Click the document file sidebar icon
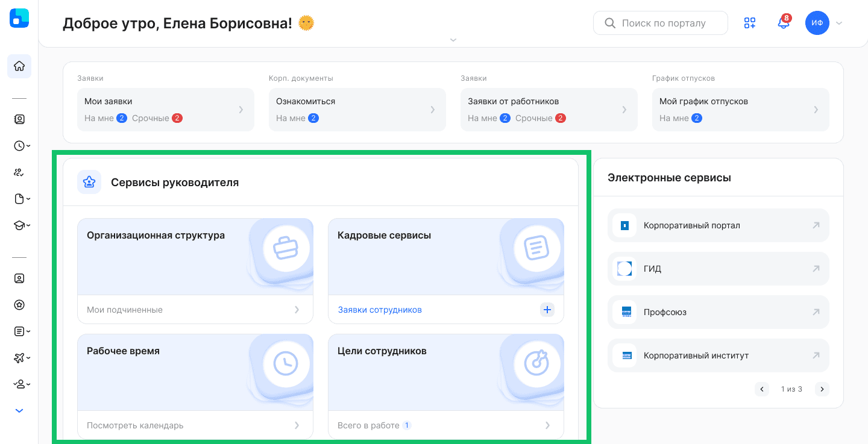Viewport: 868px width, 444px height. (21, 199)
